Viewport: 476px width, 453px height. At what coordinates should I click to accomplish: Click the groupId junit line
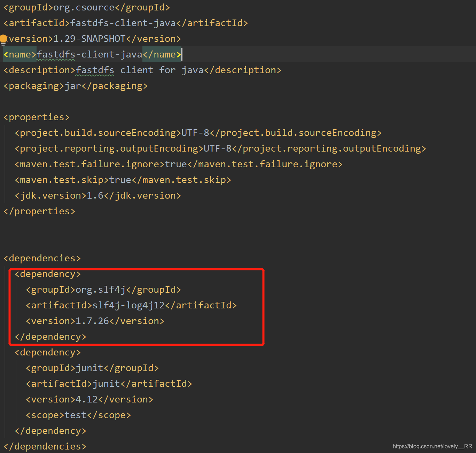click(x=92, y=368)
